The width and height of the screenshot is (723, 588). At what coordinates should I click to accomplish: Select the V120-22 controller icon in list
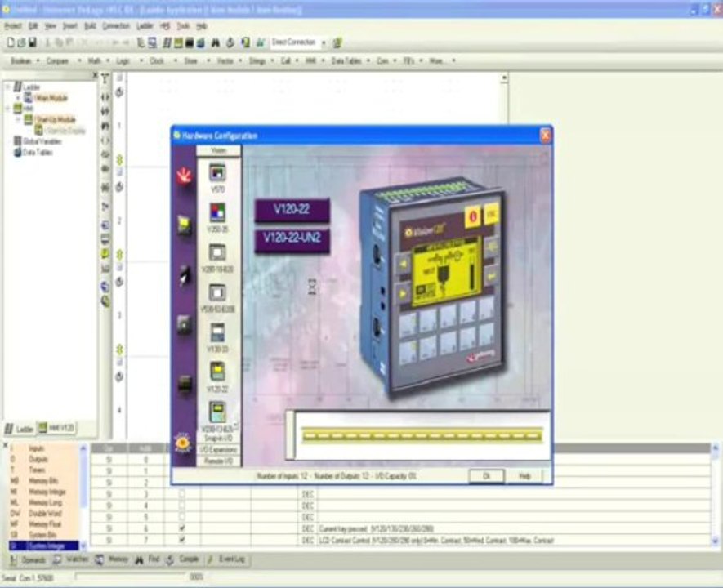pyautogui.click(x=217, y=372)
